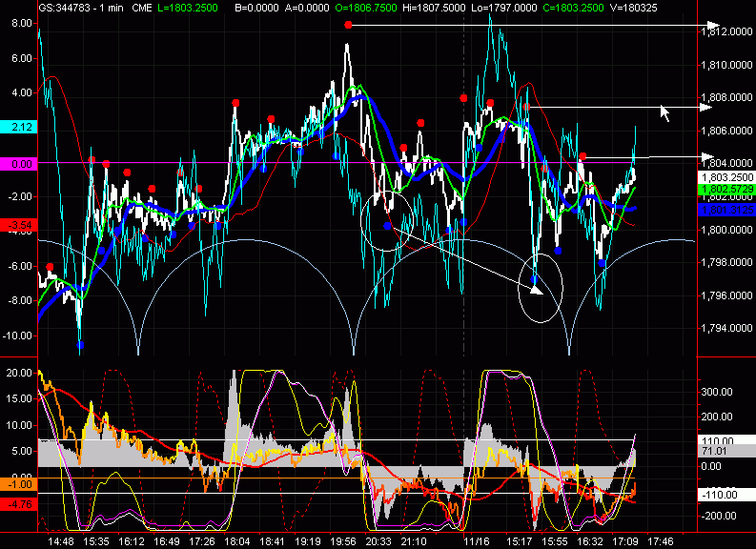Click the 16:32 time axis label
756x549 pixels.
(590, 541)
